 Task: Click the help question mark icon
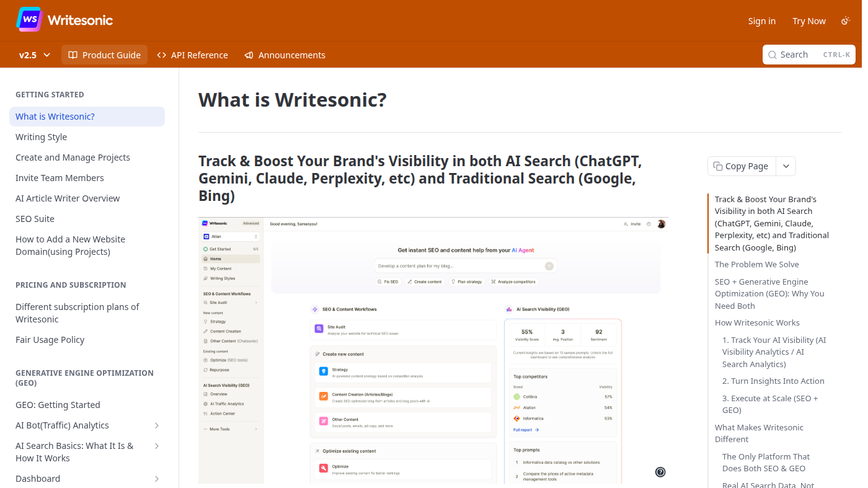pos(660,472)
